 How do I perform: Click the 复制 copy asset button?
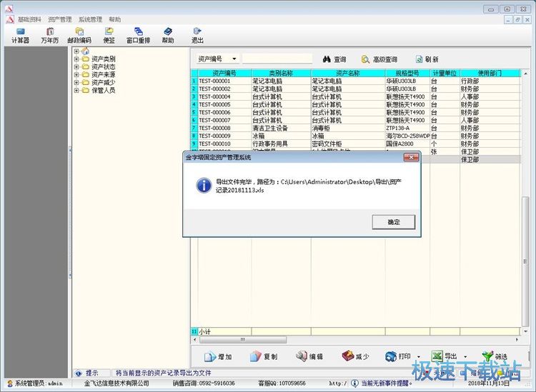click(x=263, y=356)
